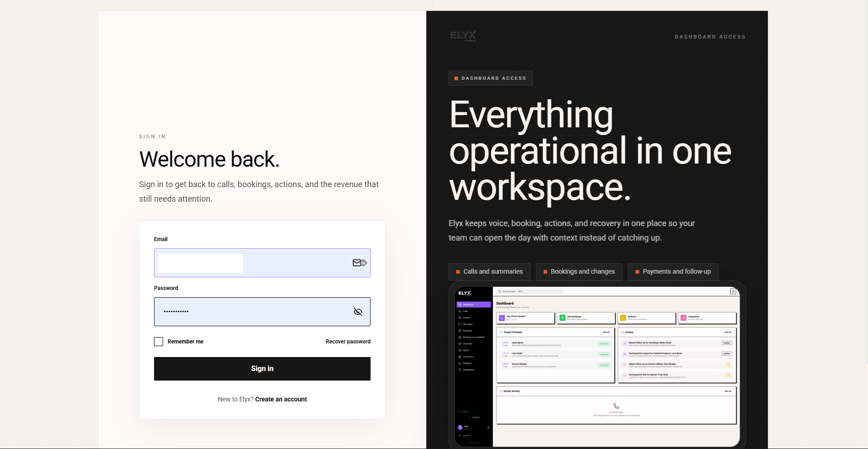868x449 pixels.
Task: Click the orange square on Payments and follow-up chip
Action: [637, 272]
